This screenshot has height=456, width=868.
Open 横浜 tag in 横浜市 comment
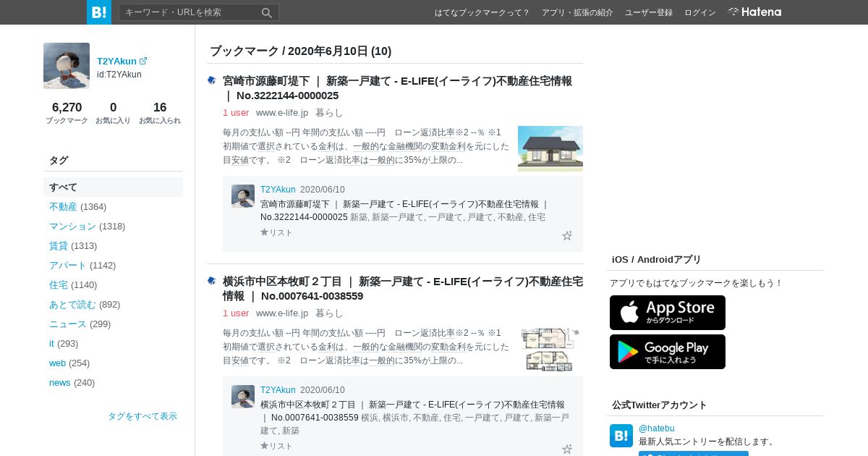[x=369, y=418]
